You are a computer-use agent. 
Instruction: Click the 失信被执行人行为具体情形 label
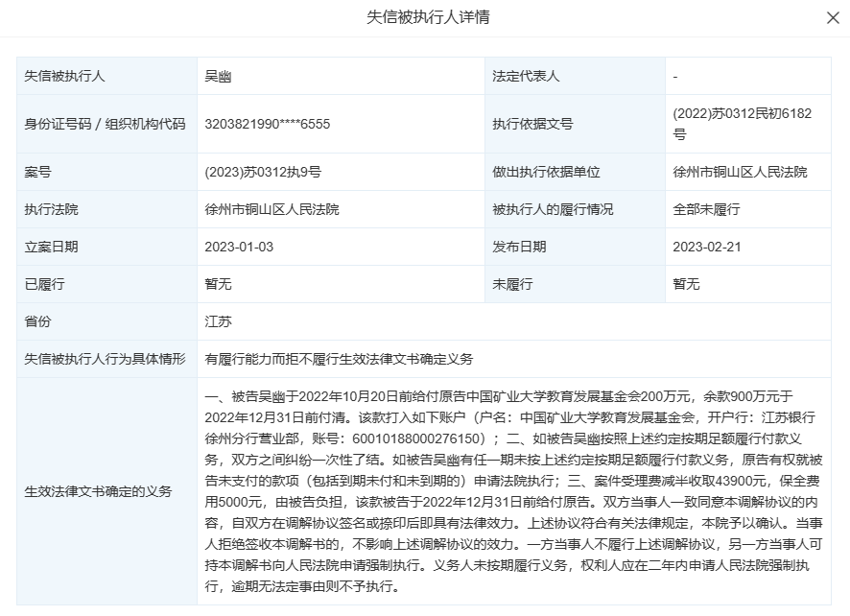[x=105, y=359]
